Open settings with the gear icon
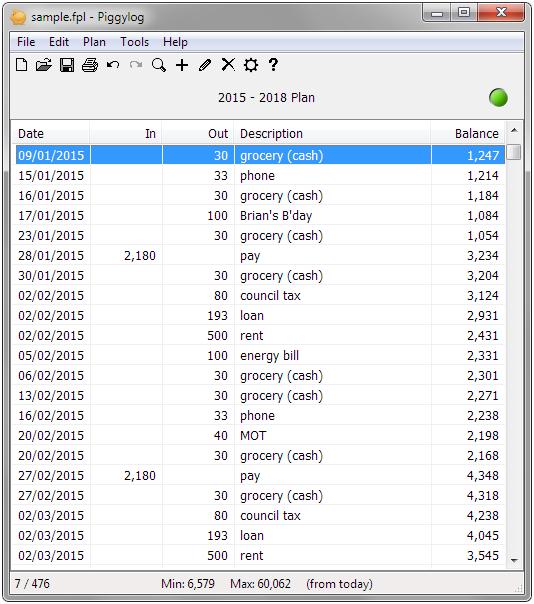Viewport: 534px width, 604px height. click(x=251, y=65)
